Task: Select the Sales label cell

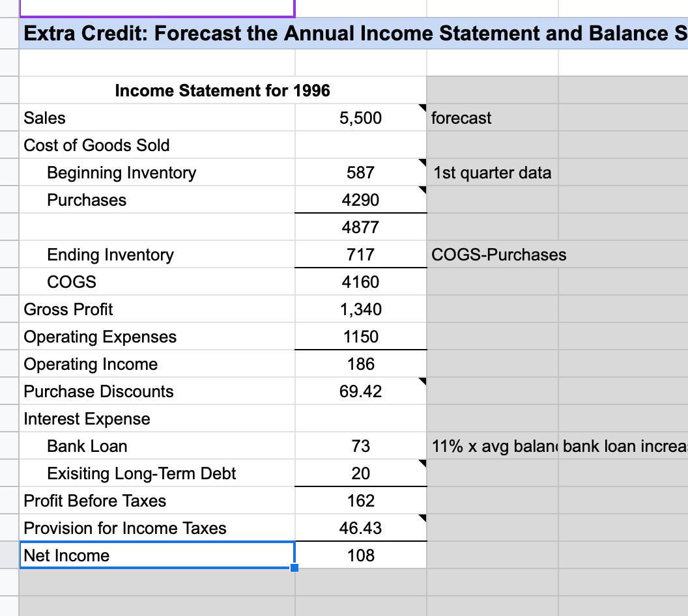Action: (157, 117)
